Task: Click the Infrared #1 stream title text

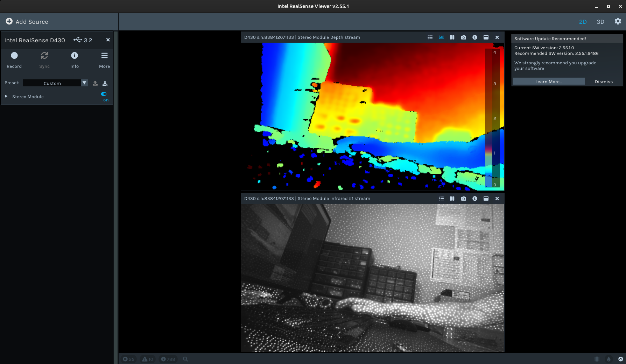Action: click(x=307, y=199)
